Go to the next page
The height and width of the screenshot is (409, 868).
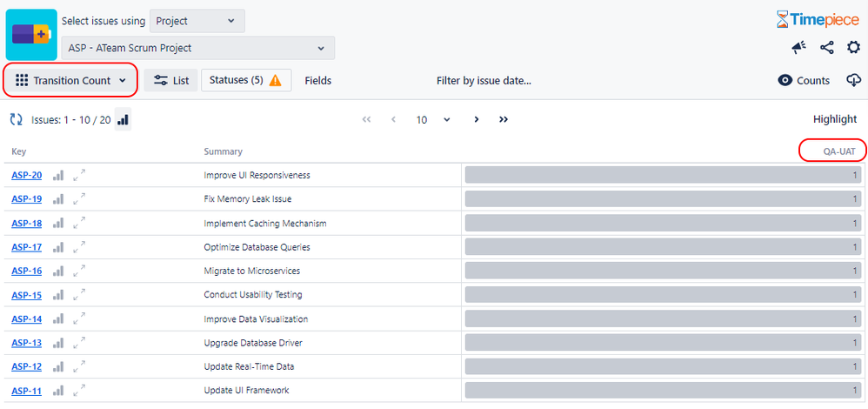[x=476, y=119]
